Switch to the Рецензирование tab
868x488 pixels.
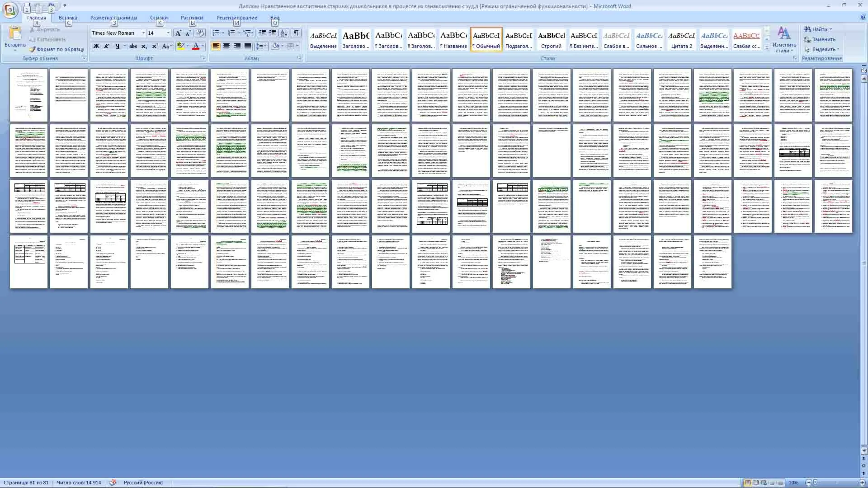236,18
